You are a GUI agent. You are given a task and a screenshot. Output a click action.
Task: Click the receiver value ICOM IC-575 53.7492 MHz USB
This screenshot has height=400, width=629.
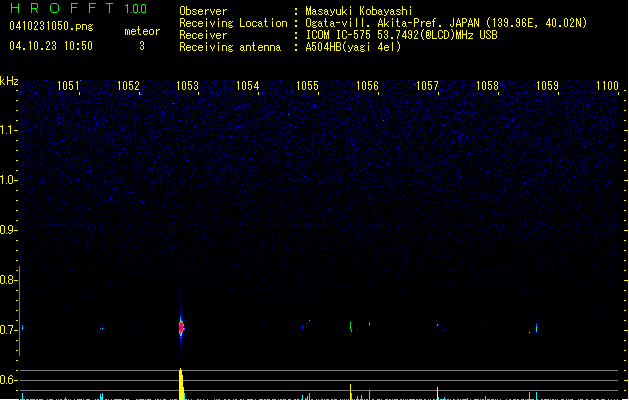tap(402, 35)
